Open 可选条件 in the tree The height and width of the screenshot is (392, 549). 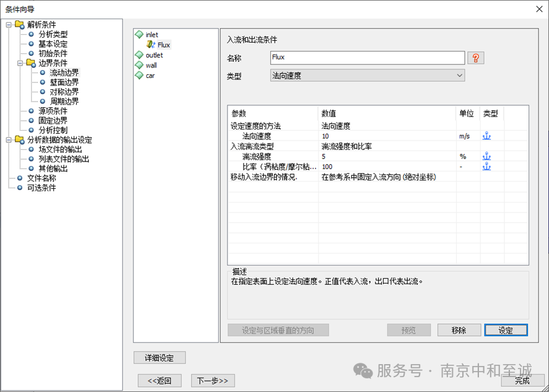[x=42, y=188]
